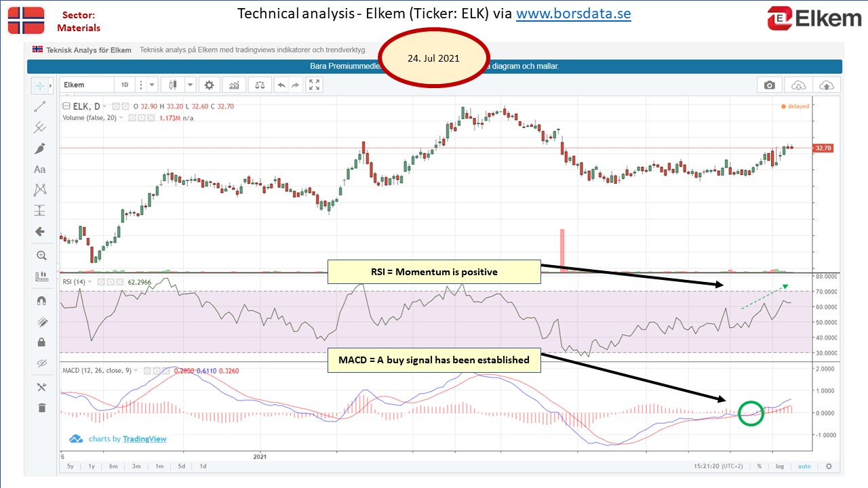
Task: Toggle ELK series visibility eye
Action: [116, 106]
